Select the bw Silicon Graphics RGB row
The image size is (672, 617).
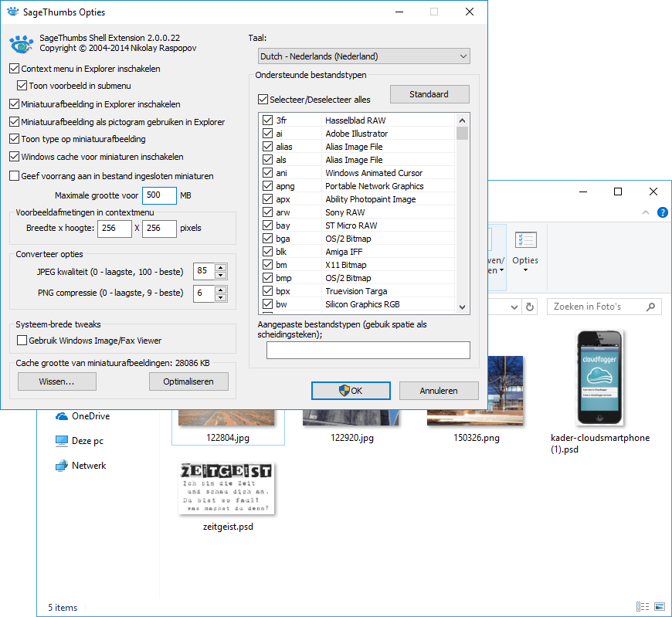click(x=358, y=304)
